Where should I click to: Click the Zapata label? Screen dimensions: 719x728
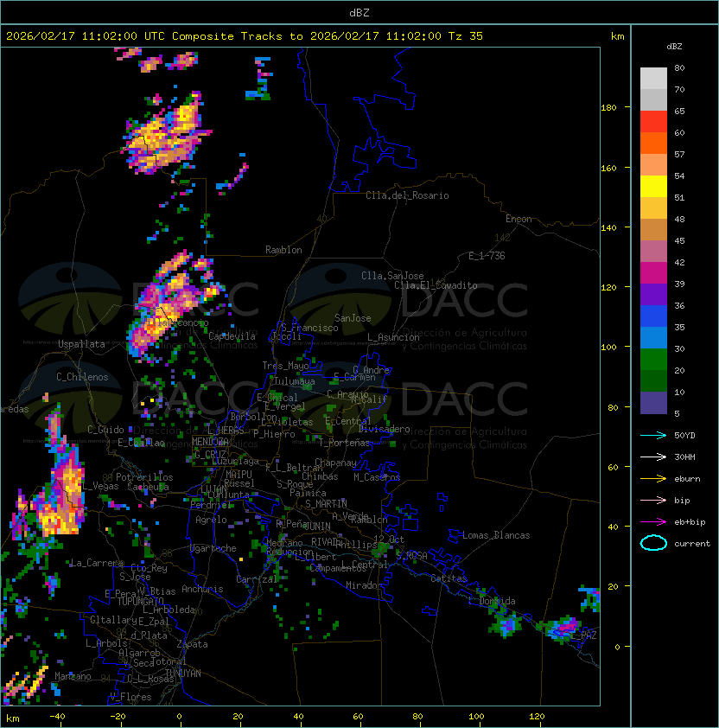(192, 644)
